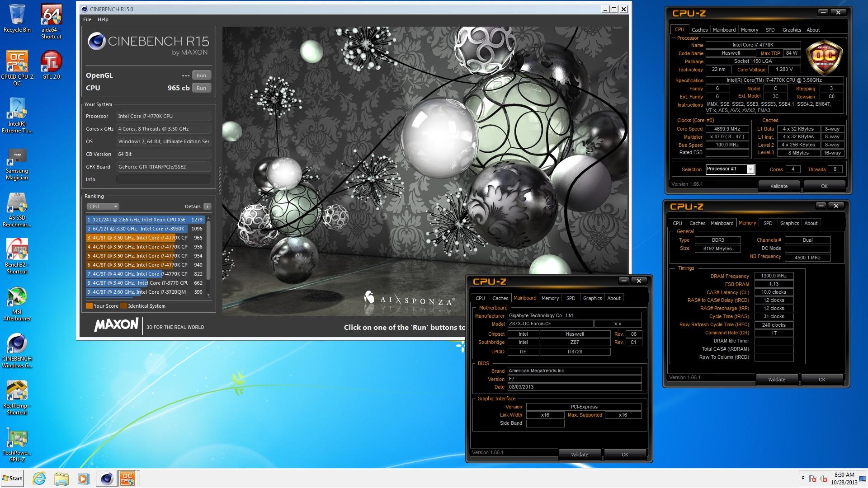Click OK in the Memory CPU-Z window
The height and width of the screenshot is (488, 868).
click(x=821, y=380)
